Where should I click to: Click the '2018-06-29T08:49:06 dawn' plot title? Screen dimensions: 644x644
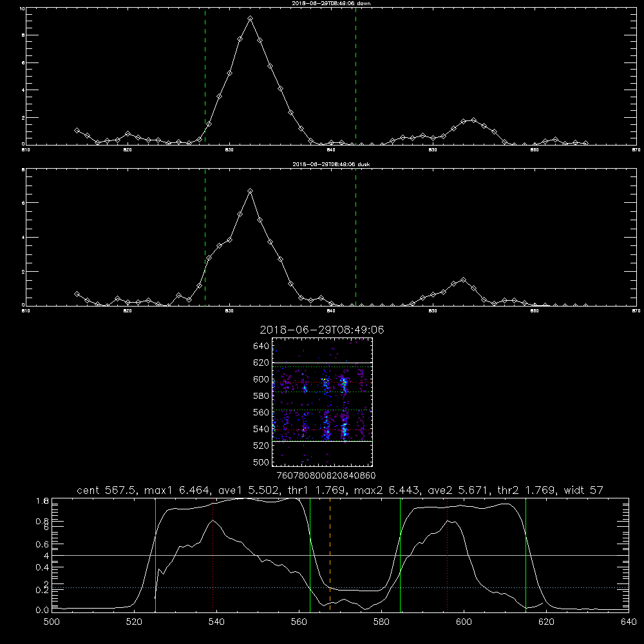[x=331, y=3]
